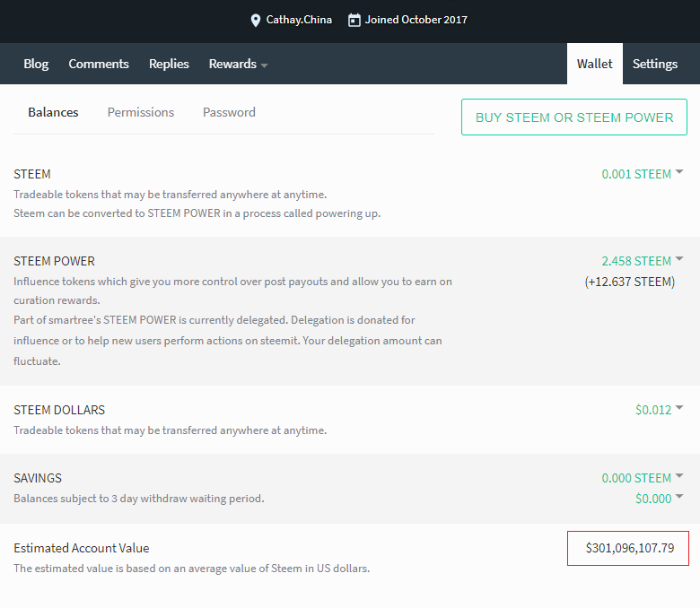Select the Balances sub-tab

point(53,112)
